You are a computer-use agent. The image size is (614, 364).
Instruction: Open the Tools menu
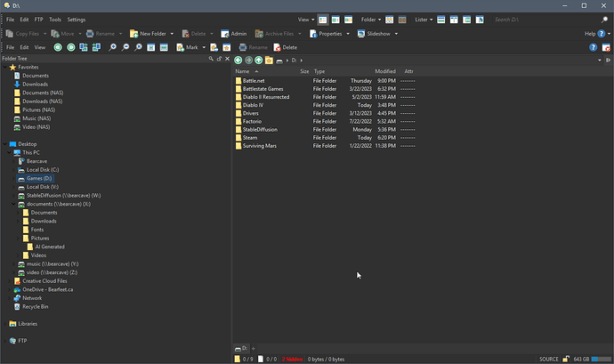(55, 20)
